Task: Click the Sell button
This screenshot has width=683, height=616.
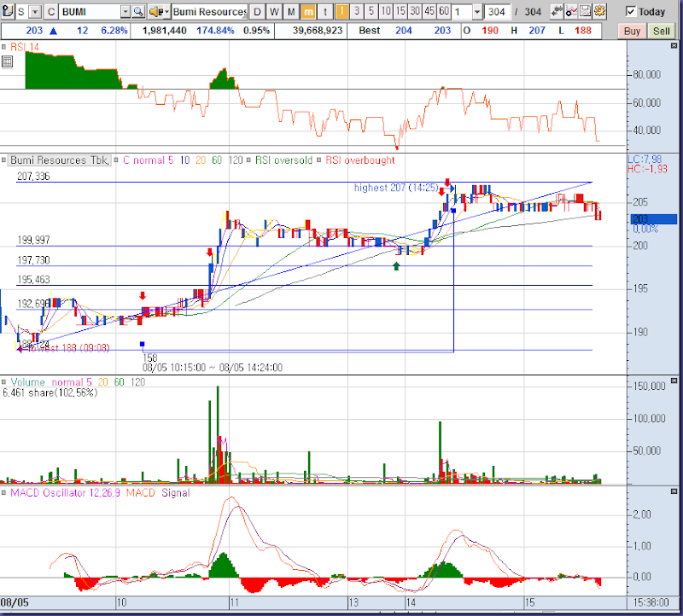Action: (661, 32)
